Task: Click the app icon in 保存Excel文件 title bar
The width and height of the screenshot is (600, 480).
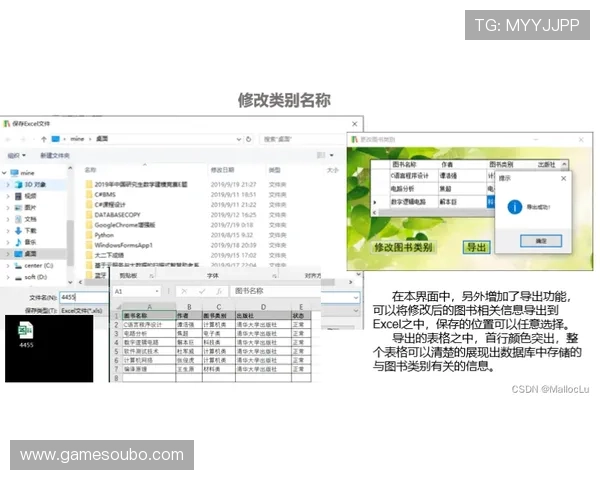Action: point(7,124)
